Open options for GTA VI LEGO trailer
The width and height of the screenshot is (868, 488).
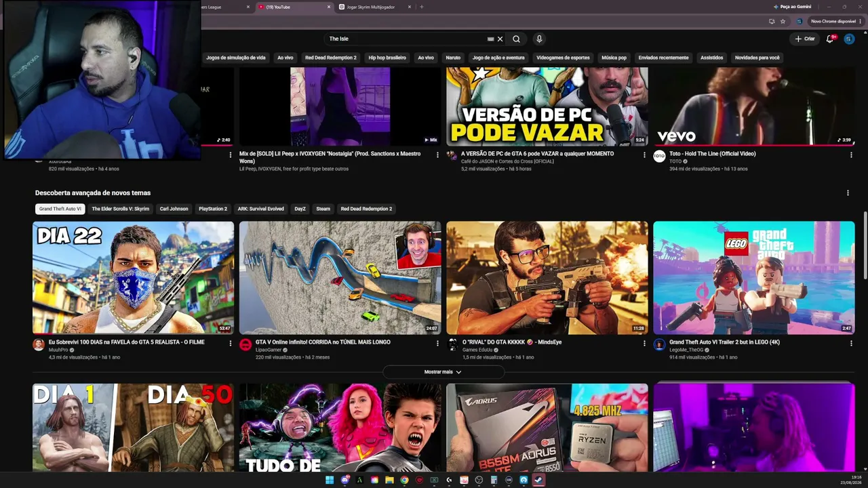click(x=851, y=344)
